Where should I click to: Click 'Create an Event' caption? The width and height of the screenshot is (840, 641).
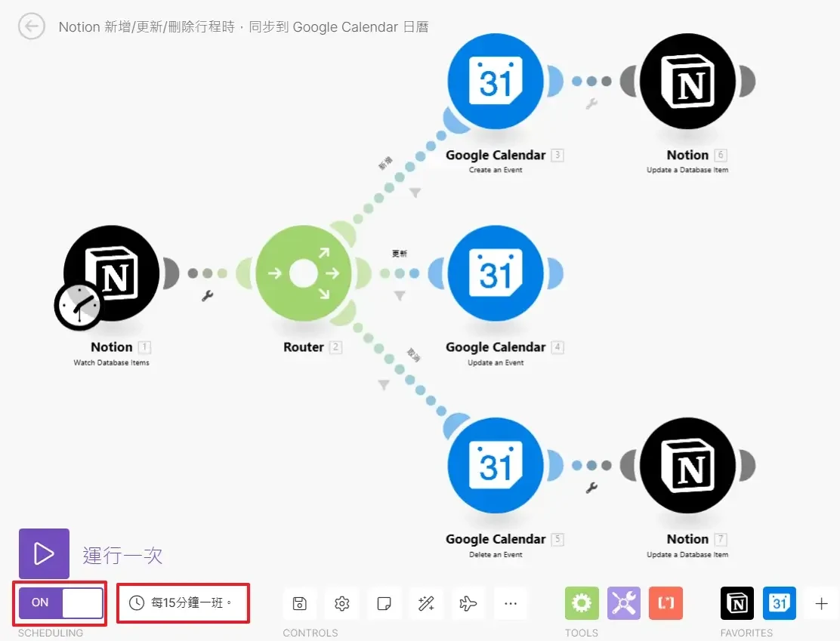(x=496, y=170)
